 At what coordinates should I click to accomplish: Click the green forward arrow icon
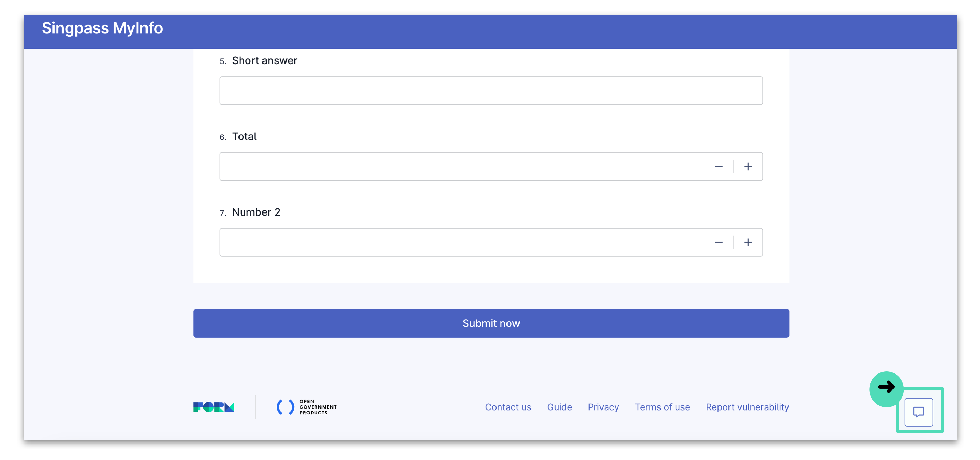coord(887,387)
